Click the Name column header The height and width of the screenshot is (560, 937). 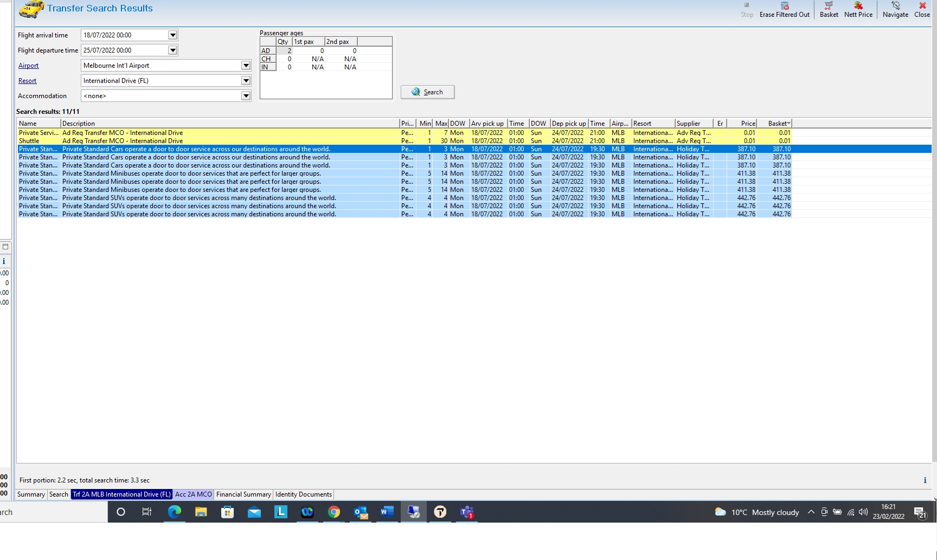38,124
